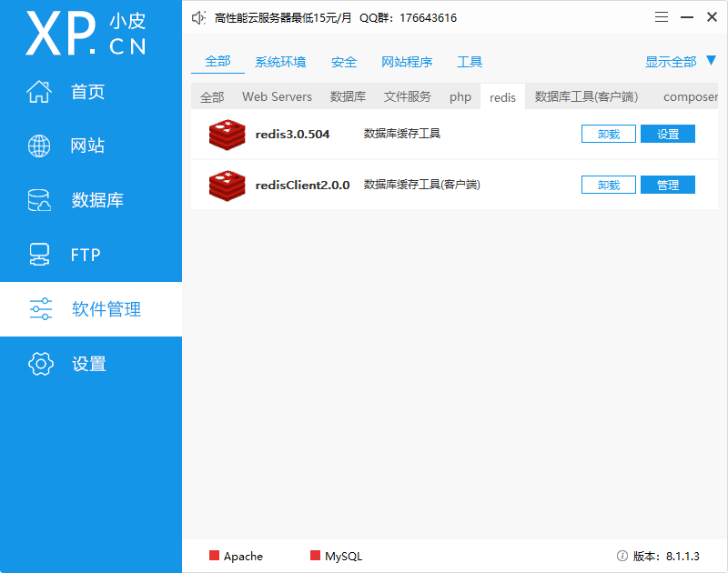
Task: Click 卸载 for redisClient2.0.0
Action: tap(608, 185)
